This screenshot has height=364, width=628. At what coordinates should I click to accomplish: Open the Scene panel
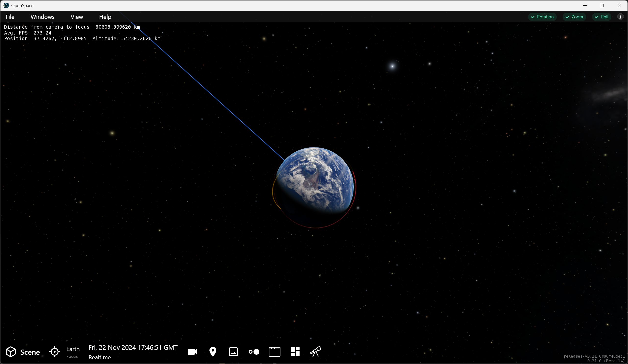click(x=23, y=352)
